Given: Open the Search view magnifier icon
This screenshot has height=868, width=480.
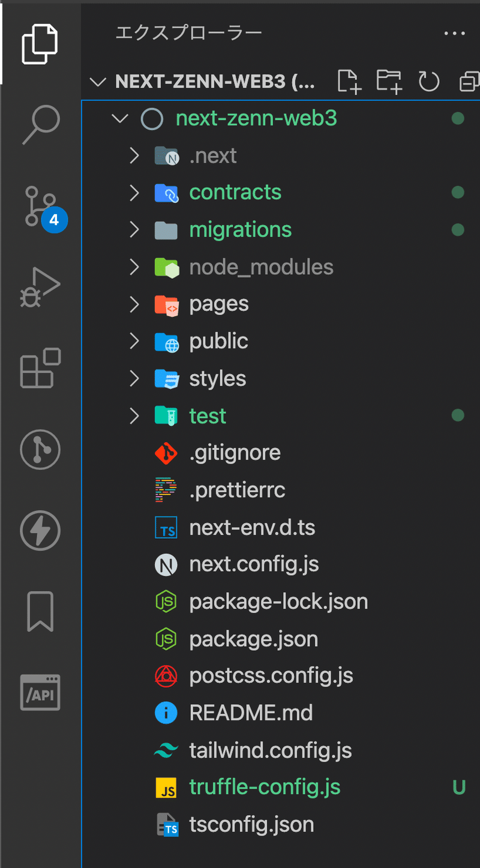Looking at the screenshot, I should [40, 125].
